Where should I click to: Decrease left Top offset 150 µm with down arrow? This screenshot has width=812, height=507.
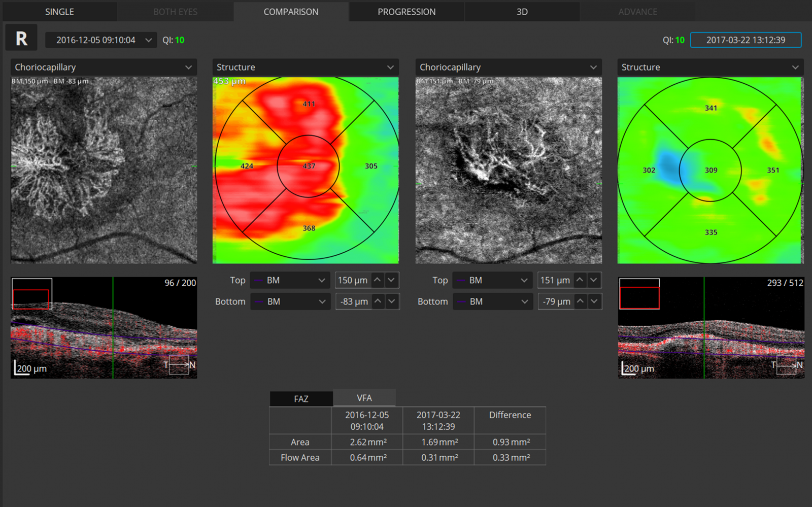391,280
